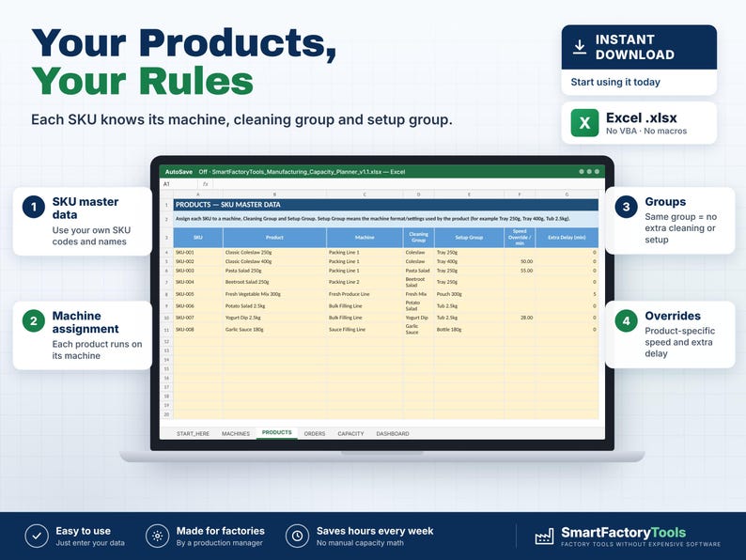The image size is (746, 560).
Task: Select cell SKU-008
Action: coord(198,329)
